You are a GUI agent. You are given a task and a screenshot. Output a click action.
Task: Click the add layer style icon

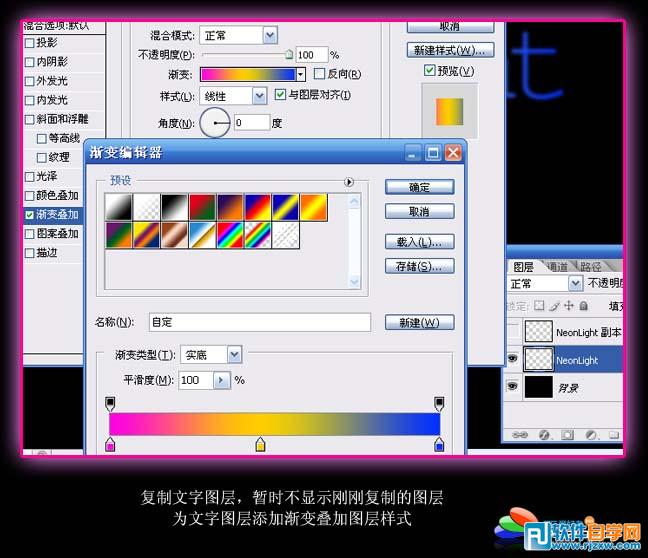544,435
